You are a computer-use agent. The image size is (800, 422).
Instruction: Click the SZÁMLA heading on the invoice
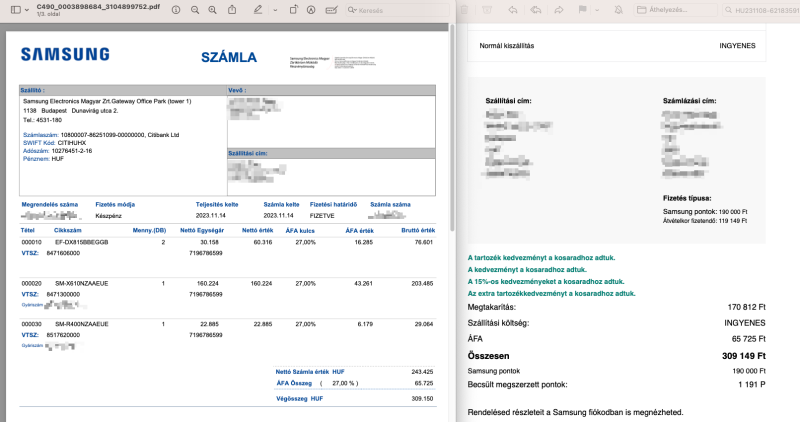(229, 57)
